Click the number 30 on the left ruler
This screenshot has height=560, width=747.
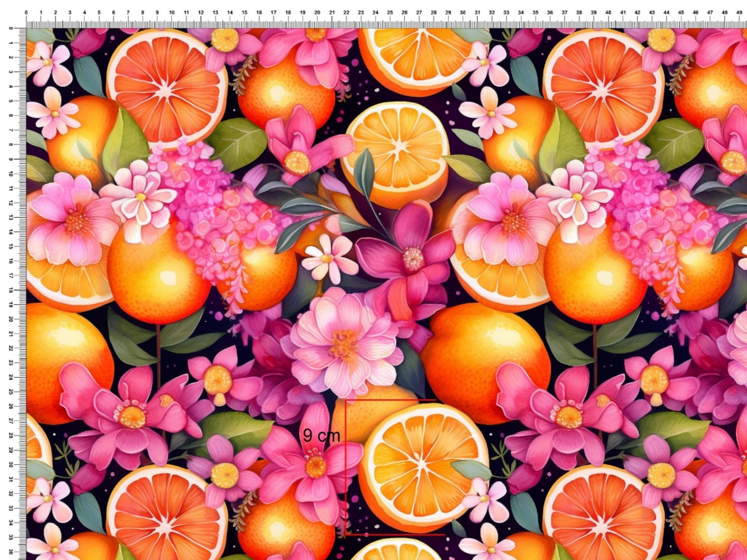(12, 464)
